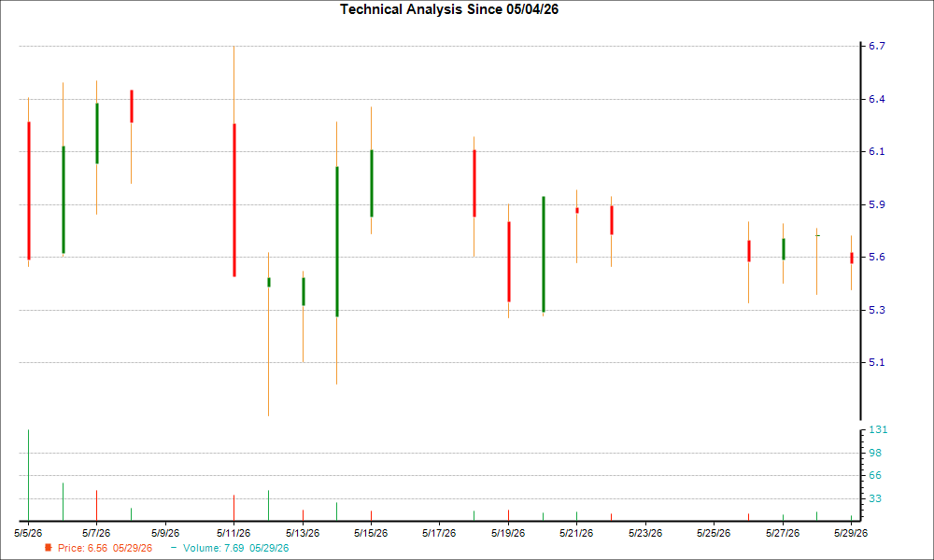
Task: Select the "Price: 6.56 05/29/26" legend text
Action: [x=105, y=548]
